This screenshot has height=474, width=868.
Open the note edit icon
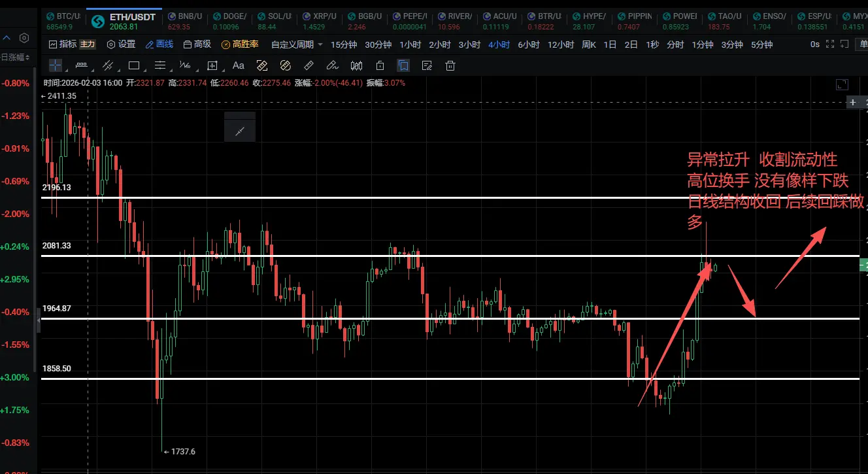pos(427,65)
